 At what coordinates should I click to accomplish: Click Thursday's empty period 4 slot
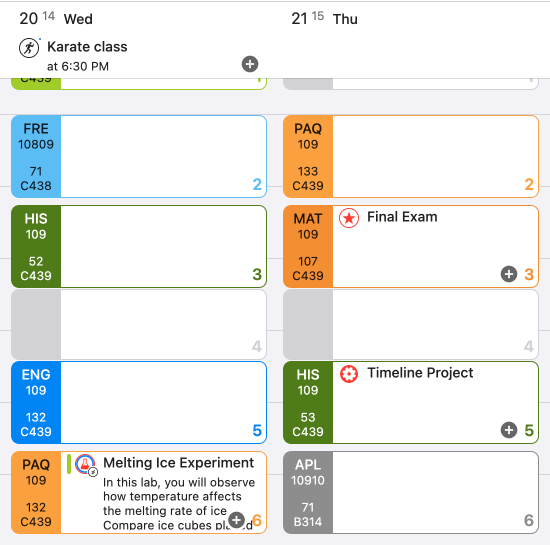tap(411, 324)
